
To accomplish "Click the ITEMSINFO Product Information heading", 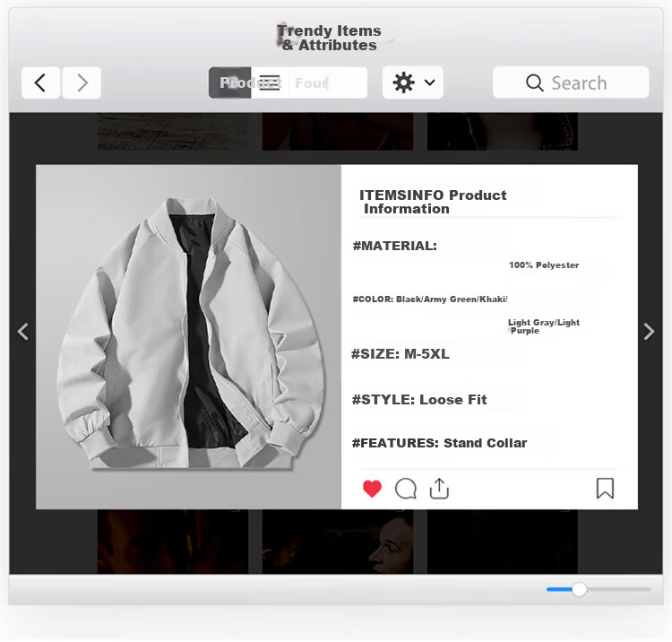I will pyautogui.click(x=433, y=202).
